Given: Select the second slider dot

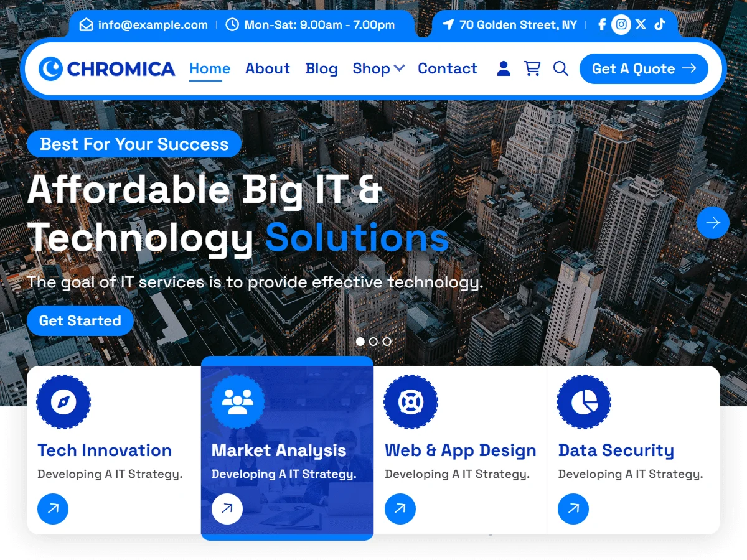Looking at the screenshot, I should click(374, 342).
